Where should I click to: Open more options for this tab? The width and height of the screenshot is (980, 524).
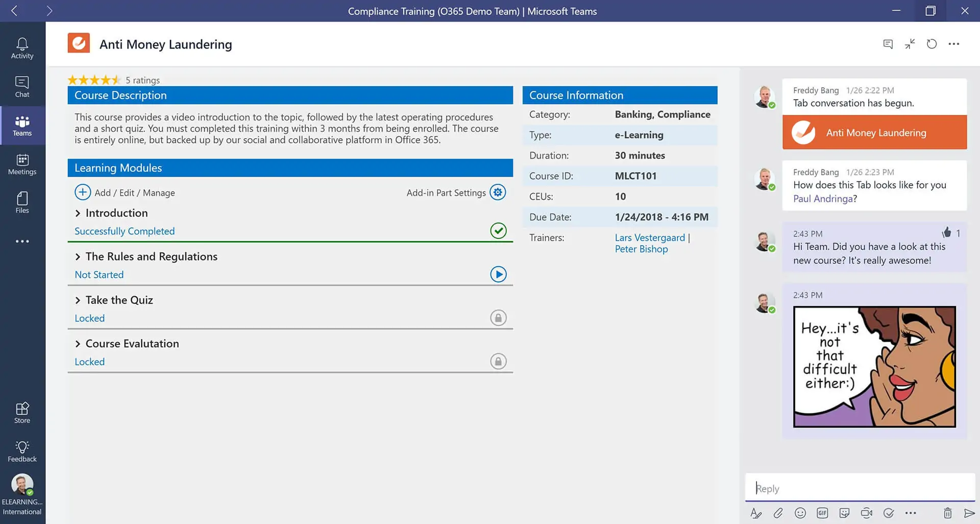pos(953,44)
